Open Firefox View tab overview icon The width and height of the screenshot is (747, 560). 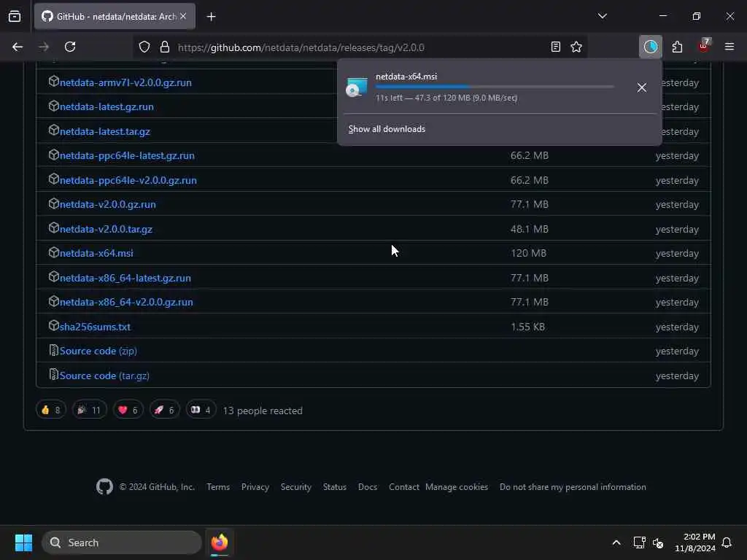coord(15,16)
